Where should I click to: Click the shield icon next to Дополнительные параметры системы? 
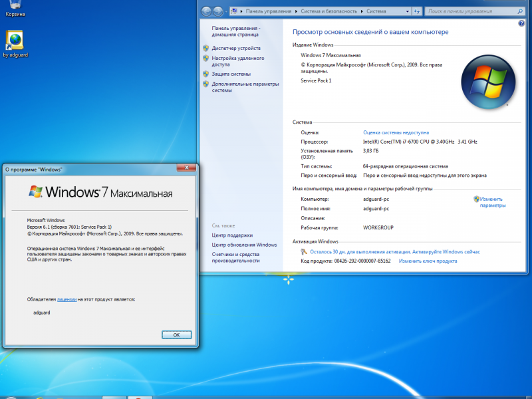(206, 84)
